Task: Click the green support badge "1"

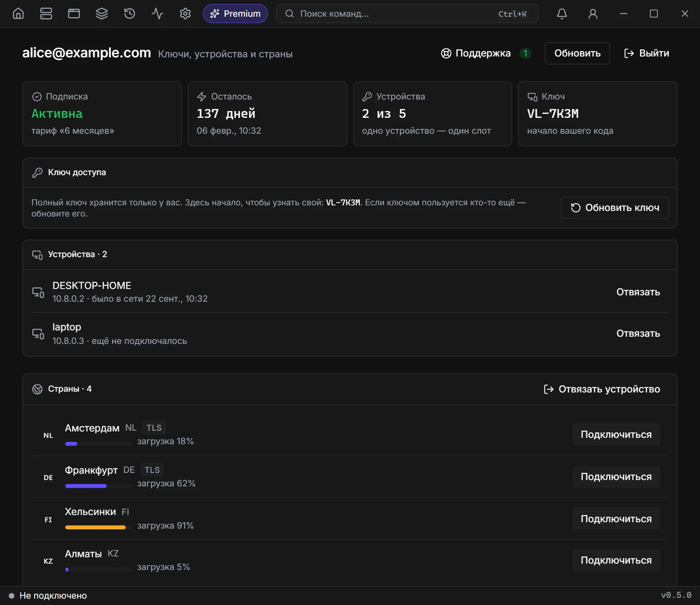Action: click(525, 53)
